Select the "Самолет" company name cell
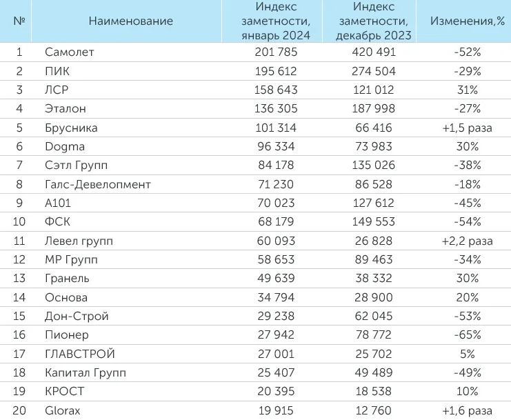This screenshot has height=420, width=511. point(69,52)
